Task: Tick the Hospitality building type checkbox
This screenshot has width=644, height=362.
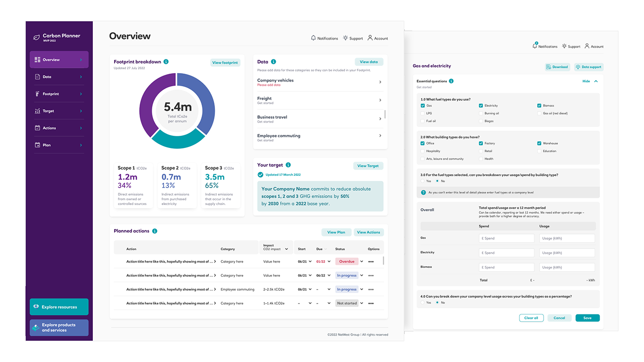Action: (422, 151)
